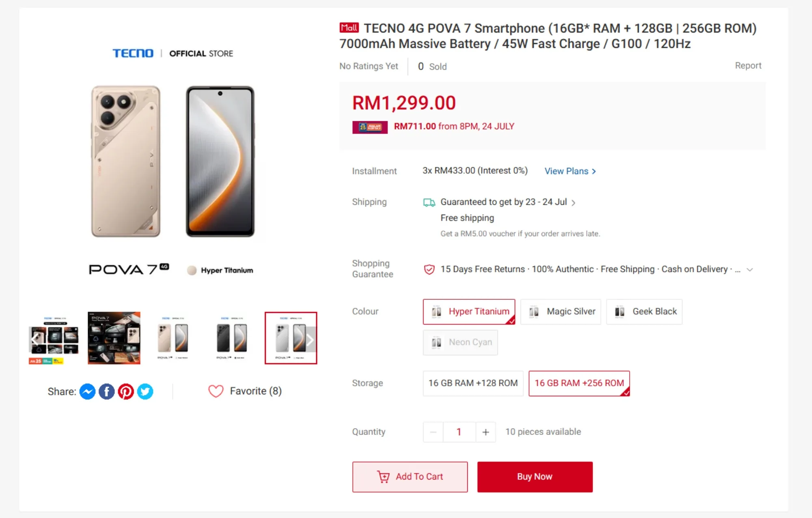812x518 pixels.
Task: Share product on Twitter
Action: (145, 391)
